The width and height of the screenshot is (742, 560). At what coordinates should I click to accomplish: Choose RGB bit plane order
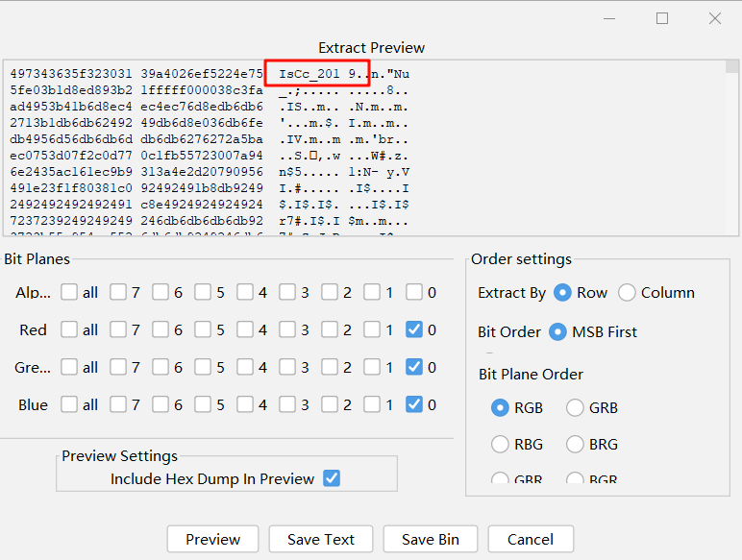(x=500, y=407)
